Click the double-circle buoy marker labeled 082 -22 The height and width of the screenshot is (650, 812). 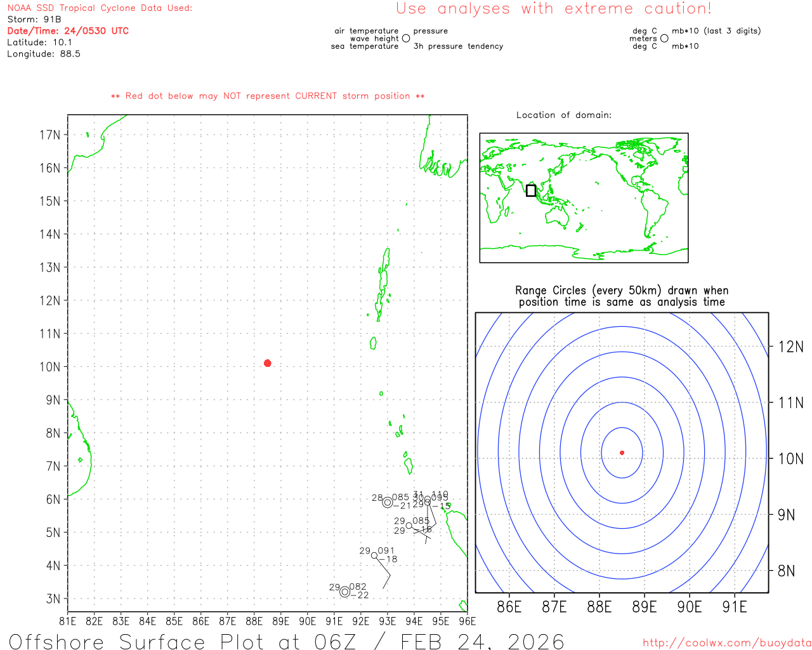pos(345,592)
